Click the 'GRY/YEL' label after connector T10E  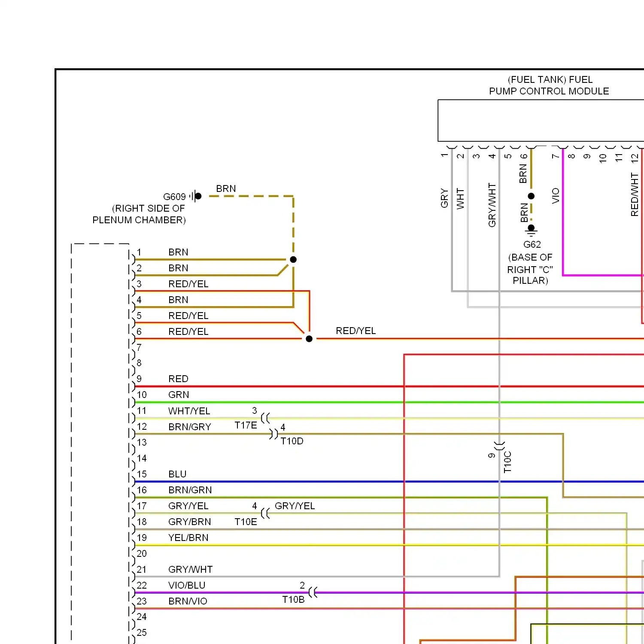(x=295, y=506)
